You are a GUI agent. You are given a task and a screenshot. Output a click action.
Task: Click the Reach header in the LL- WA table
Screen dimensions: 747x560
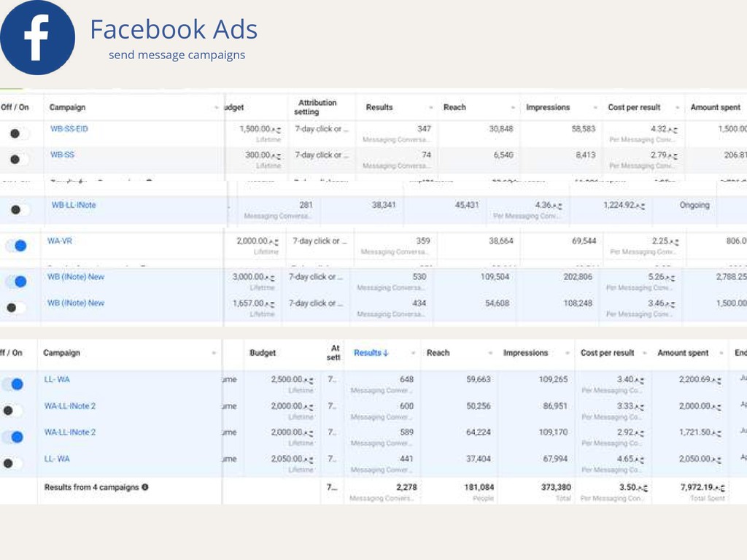click(438, 353)
